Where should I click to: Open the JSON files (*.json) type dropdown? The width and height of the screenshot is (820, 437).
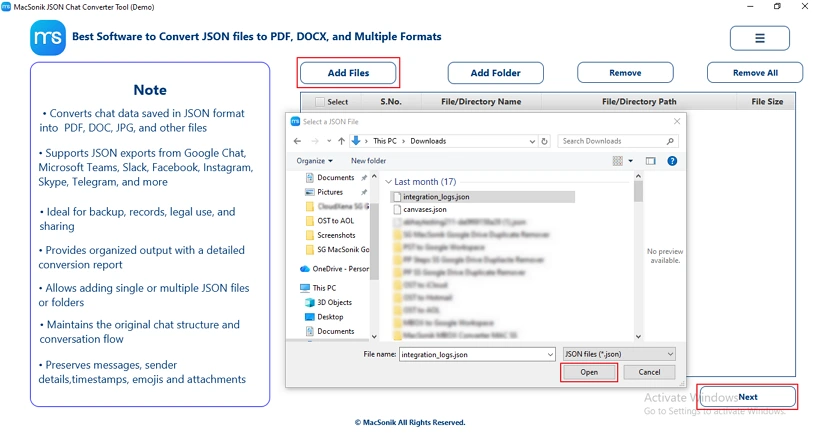tap(619, 354)
